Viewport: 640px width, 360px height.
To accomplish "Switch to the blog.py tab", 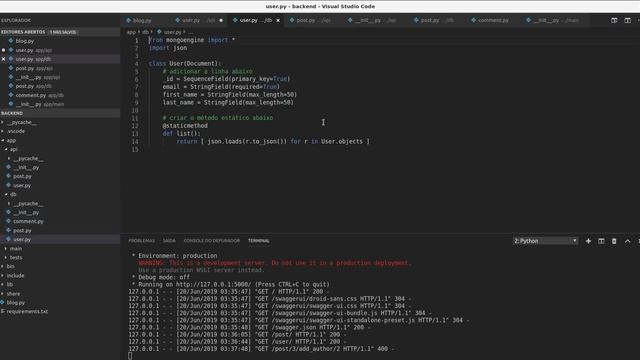I will point(141,20).
